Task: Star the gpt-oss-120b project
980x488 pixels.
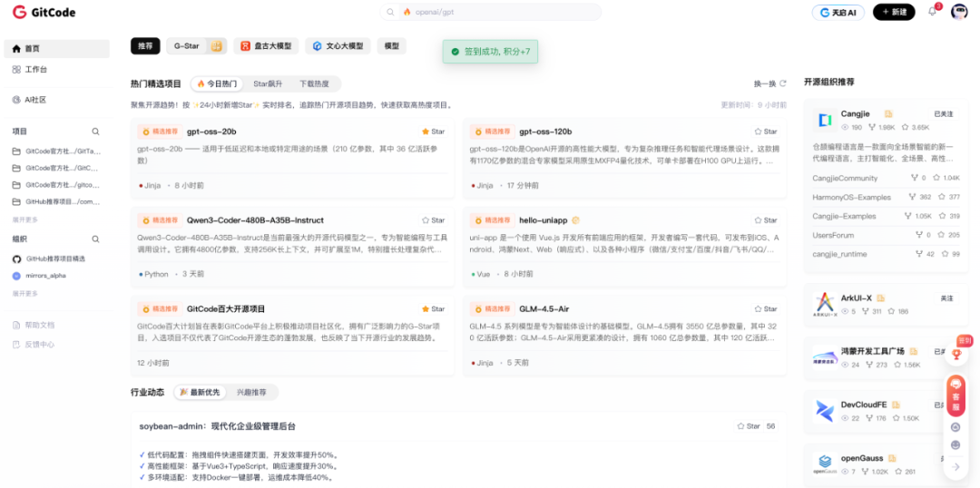Action: click(766, 132)
